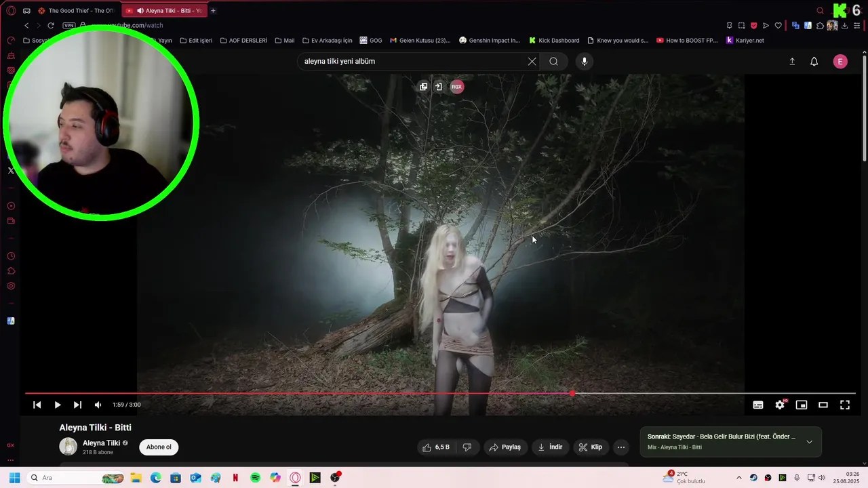Subscribe with the Abone ol button
The height and width of the screenshot is (488, 868).
(x=159, y=447)
